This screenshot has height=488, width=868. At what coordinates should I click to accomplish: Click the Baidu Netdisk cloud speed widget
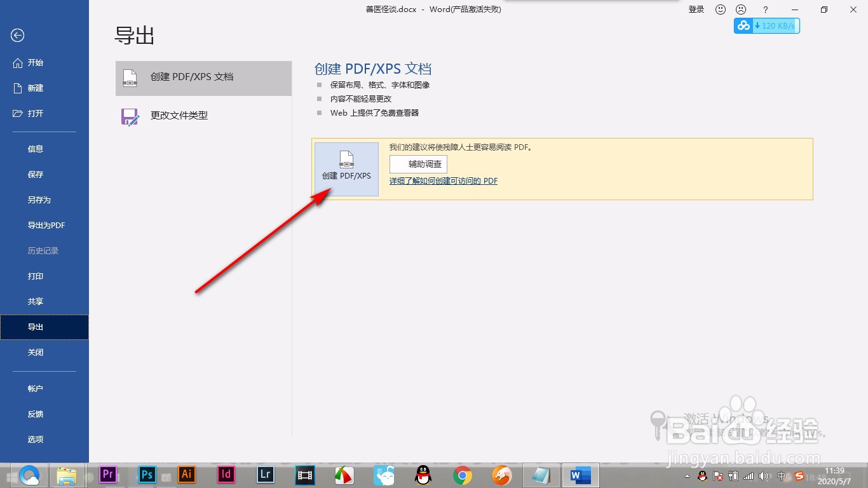click(767, 25)
